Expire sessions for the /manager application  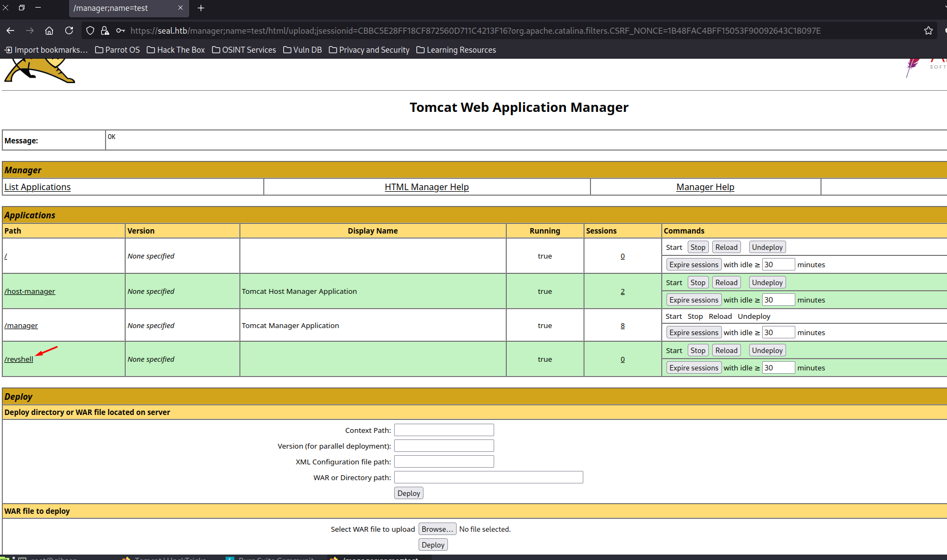[x=694, y=332]
